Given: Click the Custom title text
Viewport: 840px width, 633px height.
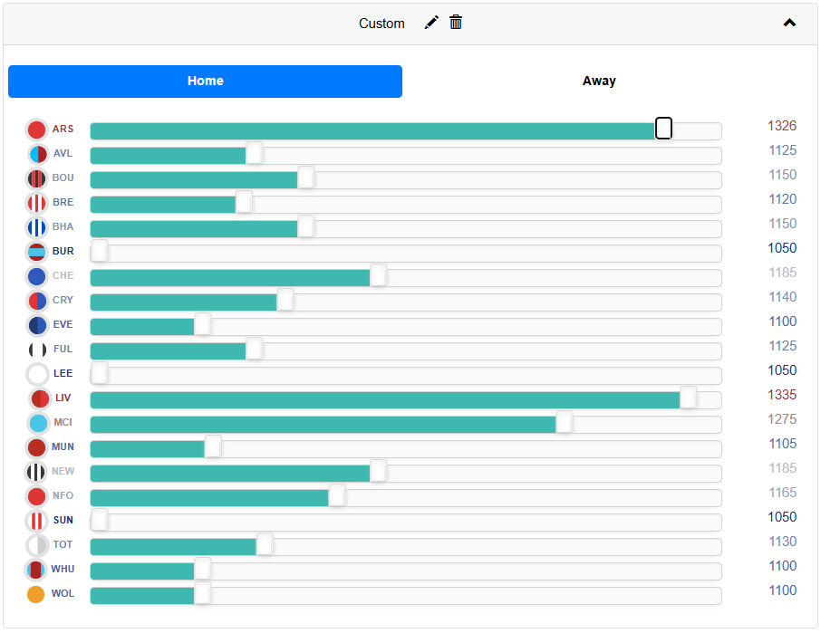Looking at the screenshot, I should pyautogui.click(x=381, y=24).
